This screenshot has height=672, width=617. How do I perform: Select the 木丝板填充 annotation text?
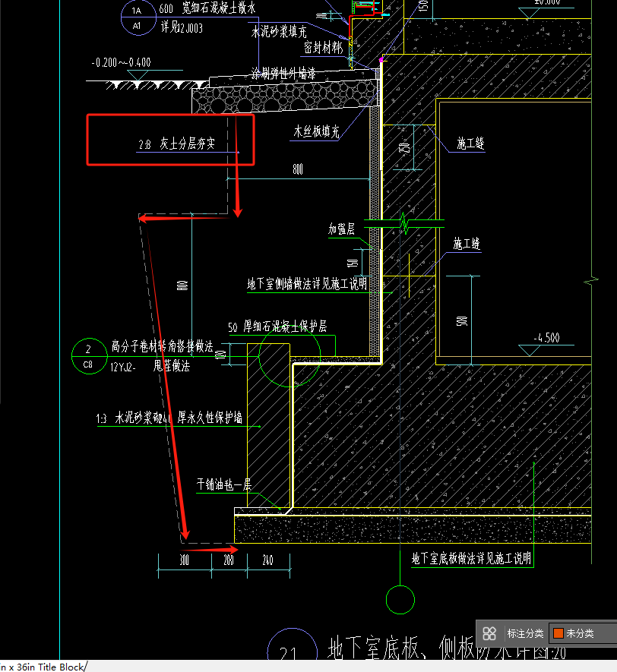pyautogui.click(x=316, y=131)
